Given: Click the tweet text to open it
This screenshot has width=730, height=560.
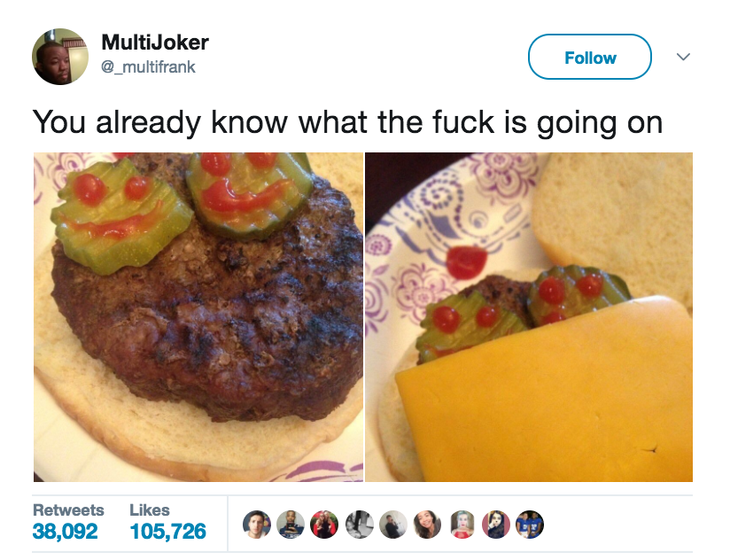Looking at the screenshot, I should click(x=347, y=123).
